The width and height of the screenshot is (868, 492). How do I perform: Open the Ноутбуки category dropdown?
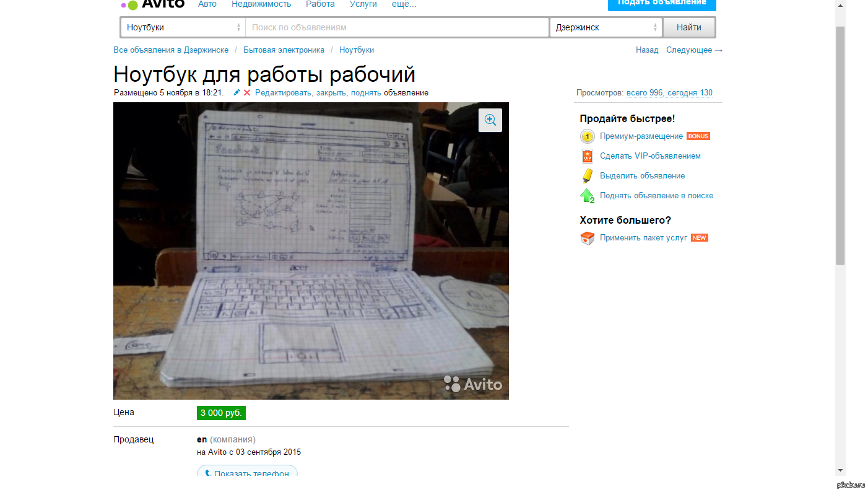coord(183,27)
